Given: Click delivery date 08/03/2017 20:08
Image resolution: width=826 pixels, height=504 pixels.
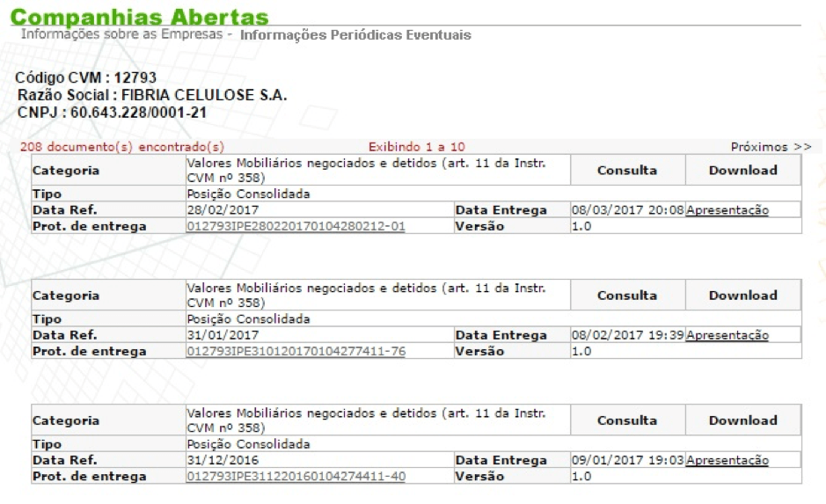Looking at the screenshot, I should (x=627, y=210).
